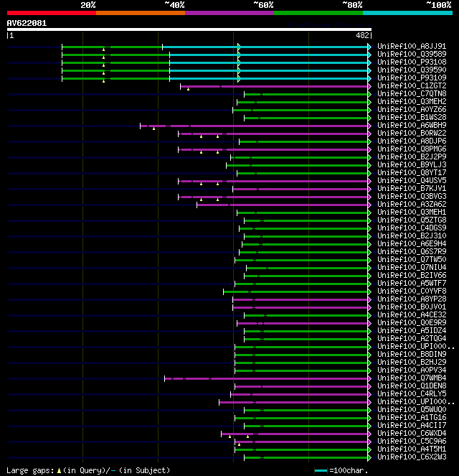Click the UniRef100_B2J2P9 label

point(412,157)
